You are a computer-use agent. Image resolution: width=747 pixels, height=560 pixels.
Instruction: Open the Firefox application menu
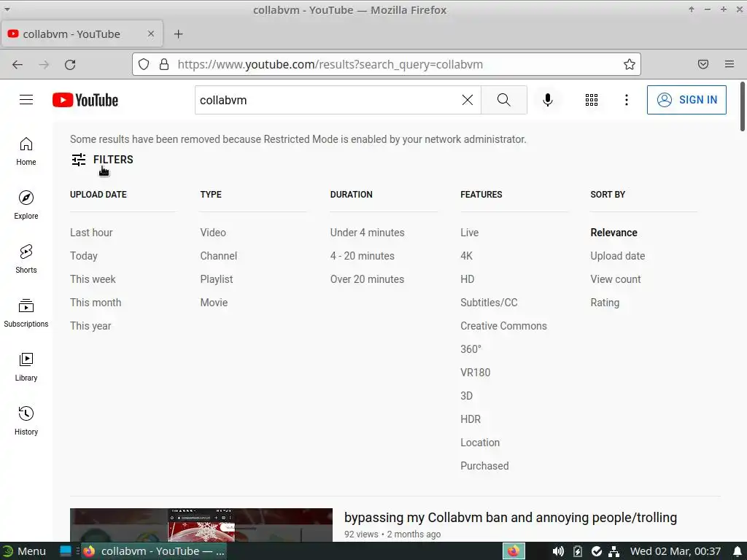729,64
